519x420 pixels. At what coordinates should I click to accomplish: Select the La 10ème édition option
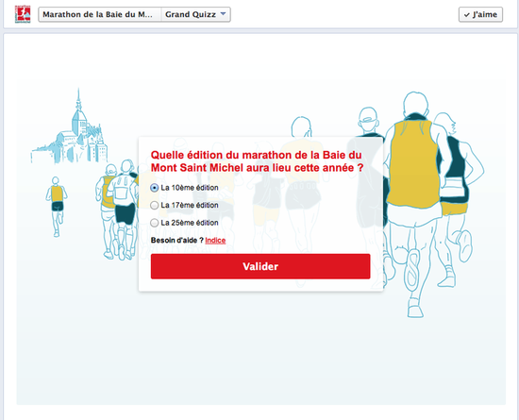(x=154, y=188)
